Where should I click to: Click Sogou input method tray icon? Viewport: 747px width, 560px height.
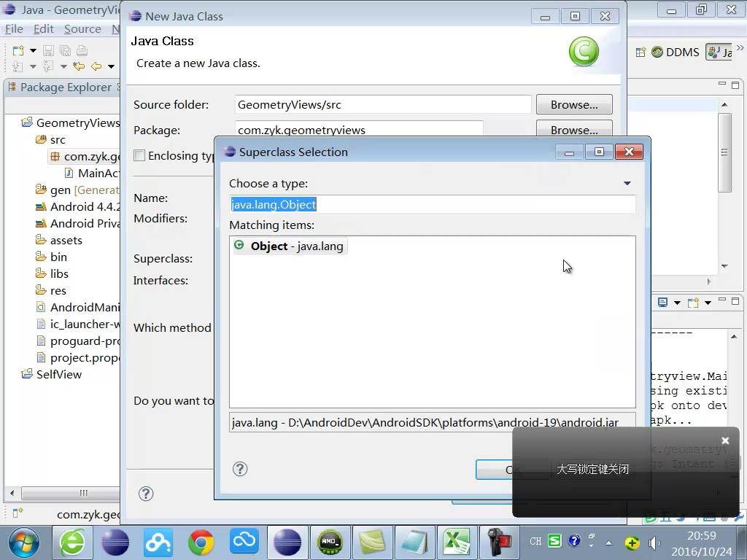point(554,540)
